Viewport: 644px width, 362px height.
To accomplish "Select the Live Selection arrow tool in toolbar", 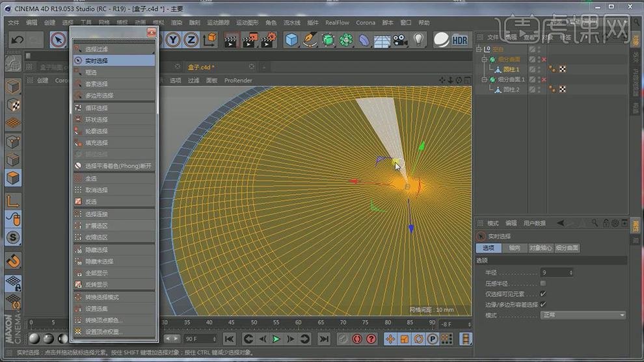I will coord(58,40).
